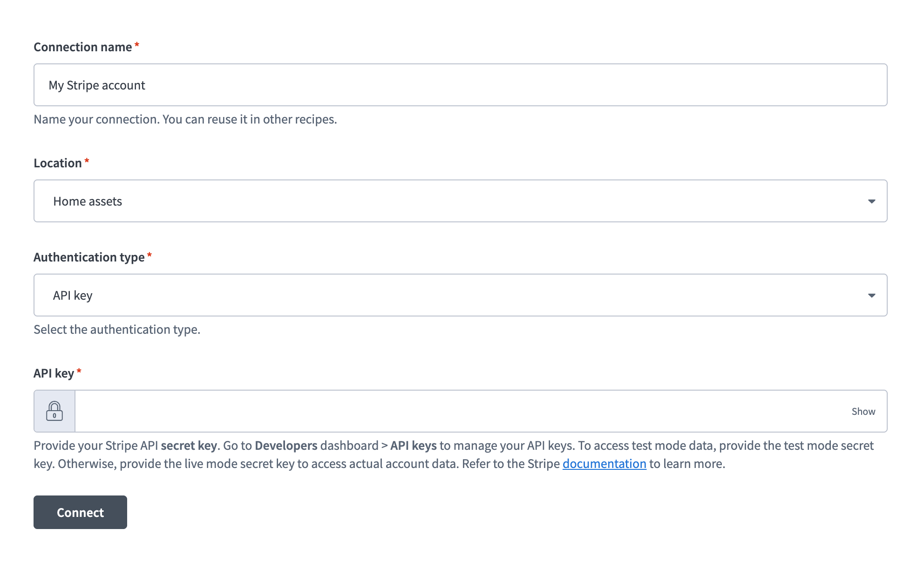
Task: Click the Select the authentication type hint
Action: [117, 330]
